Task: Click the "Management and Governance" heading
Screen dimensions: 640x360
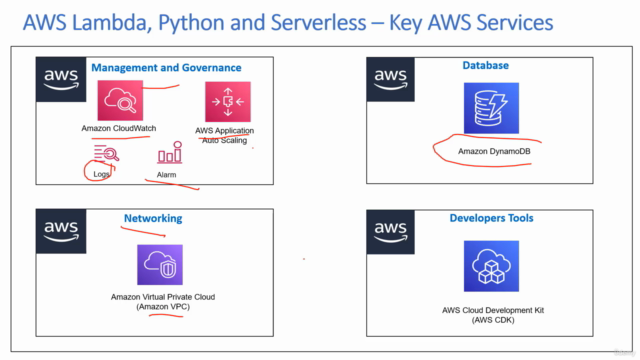Action: tap(166, 68)
